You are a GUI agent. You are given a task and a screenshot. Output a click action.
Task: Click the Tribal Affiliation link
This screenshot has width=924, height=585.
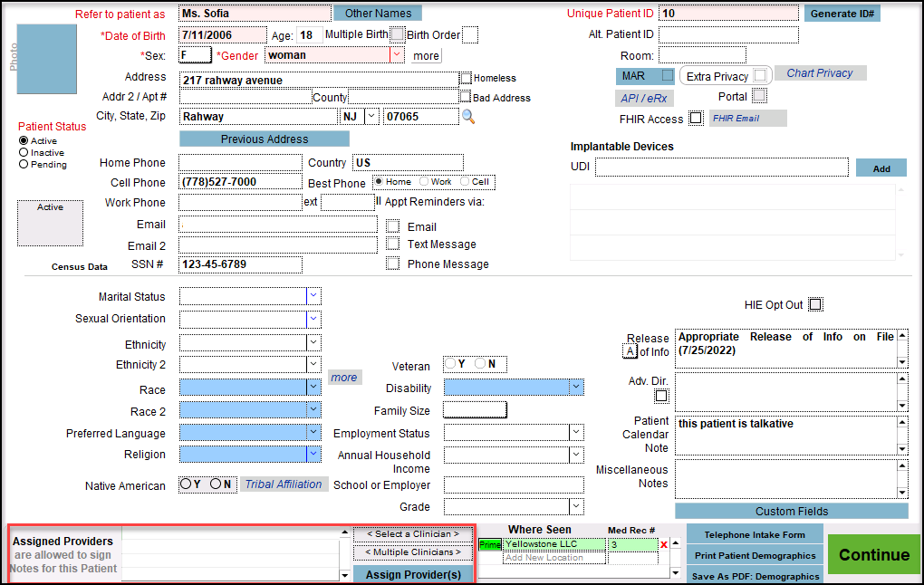coord(284,484)
